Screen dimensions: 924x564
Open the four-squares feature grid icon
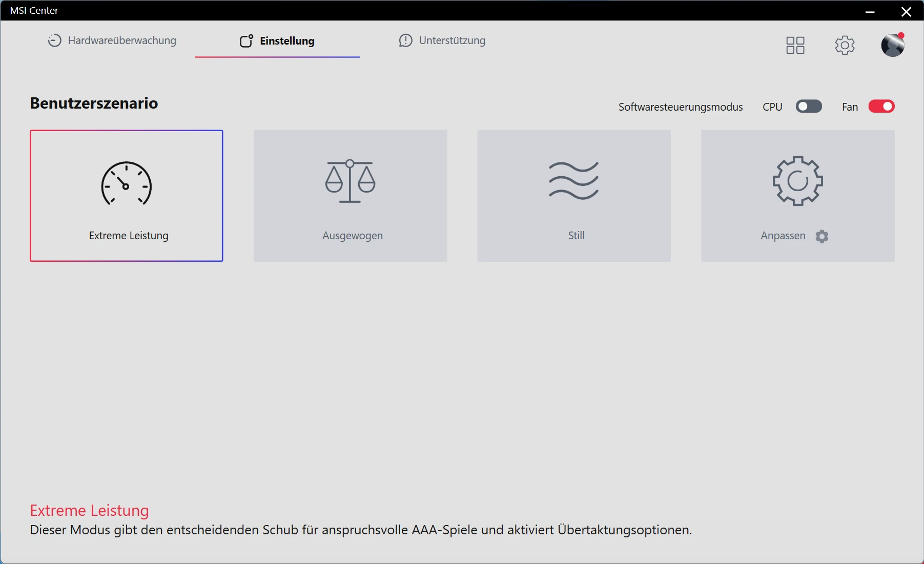tap(795, 45)
